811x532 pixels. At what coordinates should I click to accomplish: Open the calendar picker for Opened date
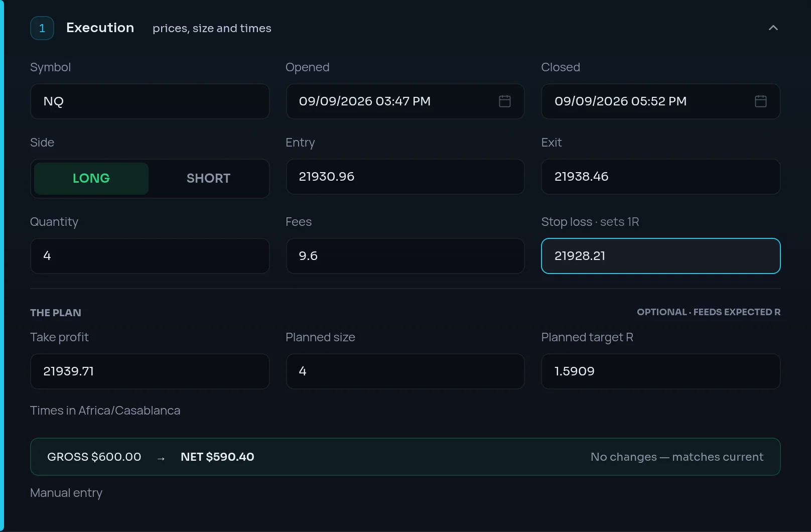(505, 101)
